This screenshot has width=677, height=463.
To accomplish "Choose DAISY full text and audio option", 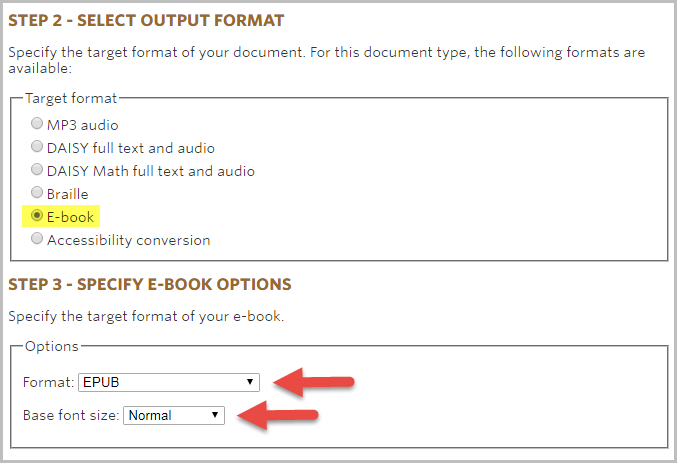I will point(37,148).
